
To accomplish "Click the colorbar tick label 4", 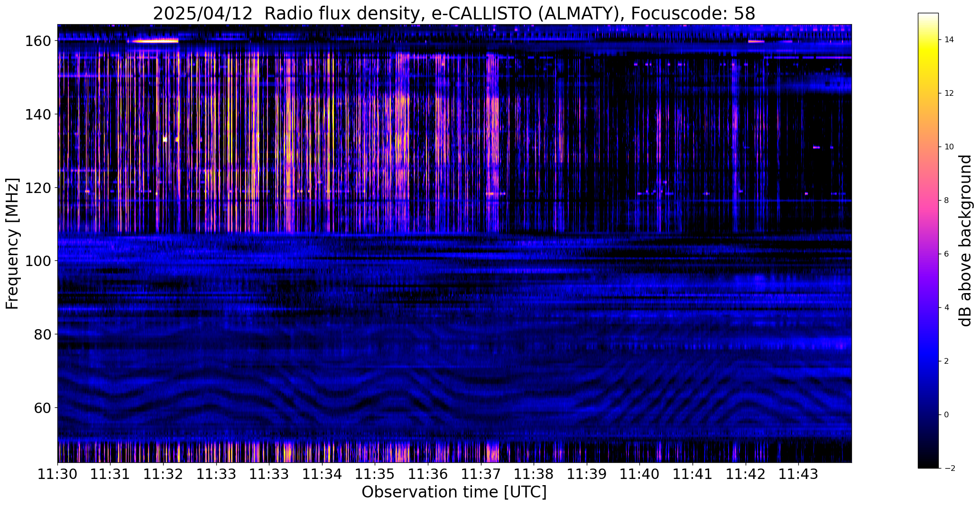I will [947, 308].
